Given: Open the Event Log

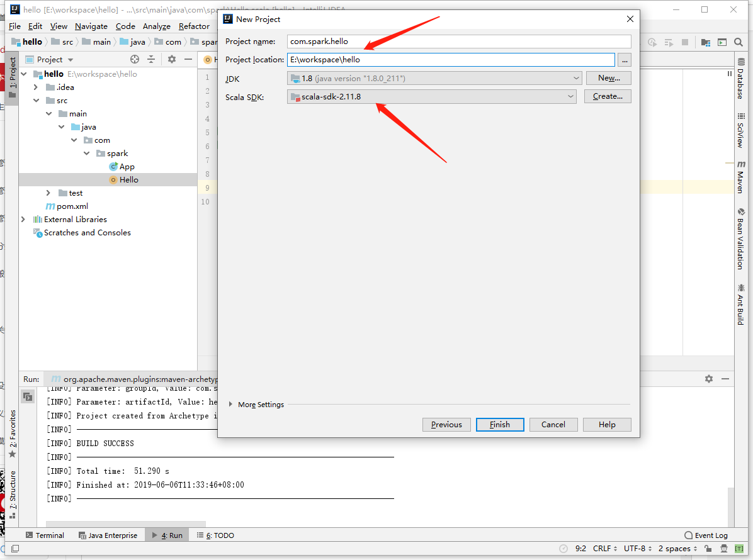Looking at the screenshot, I should (706, 535).
